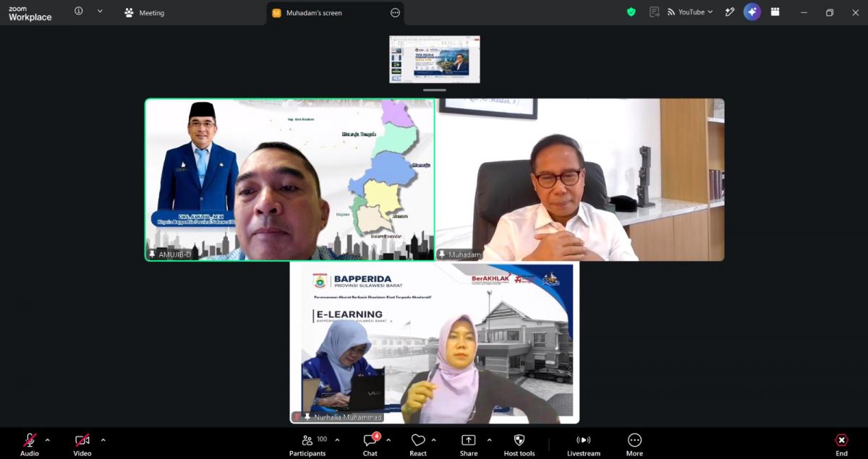Expand the Participants options caret
This screenshot has width=868, height=459.
(x=337, y=440)
